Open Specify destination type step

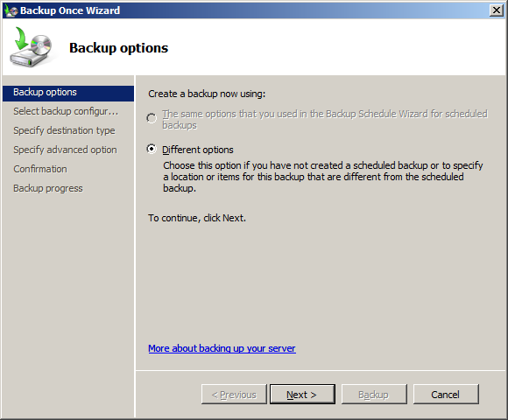tap(64, 130)
